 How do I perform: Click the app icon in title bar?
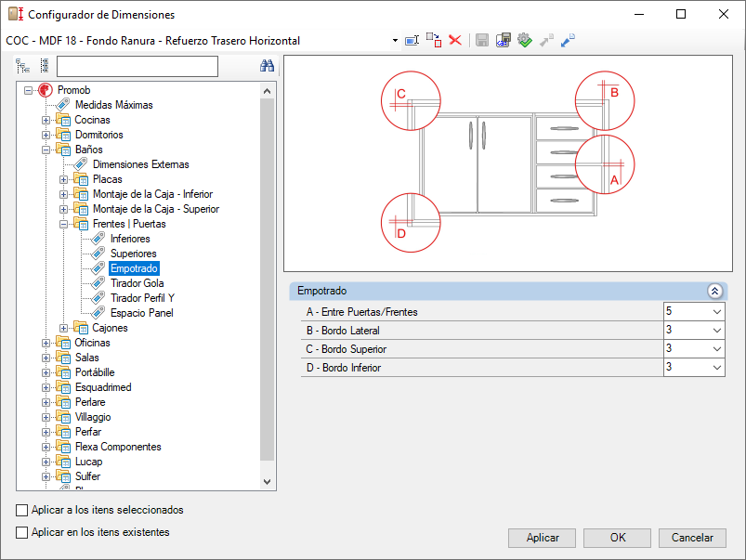point(16,14)
